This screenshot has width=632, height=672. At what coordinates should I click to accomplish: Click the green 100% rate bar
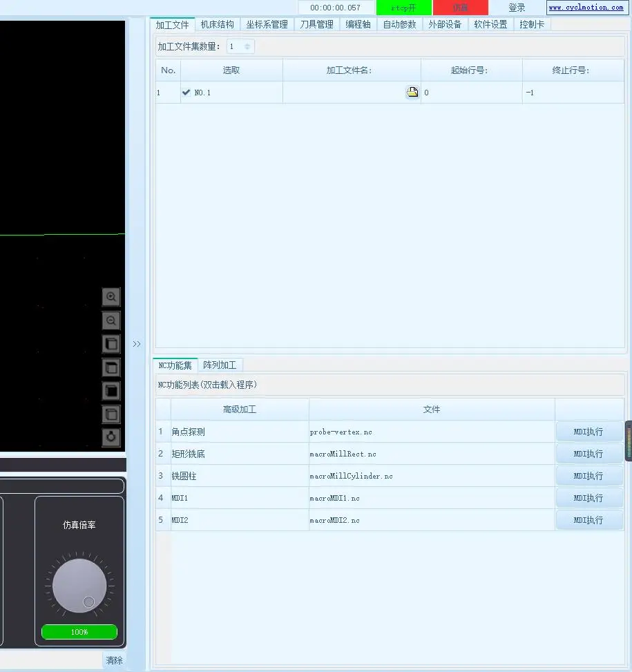(79, 632)
